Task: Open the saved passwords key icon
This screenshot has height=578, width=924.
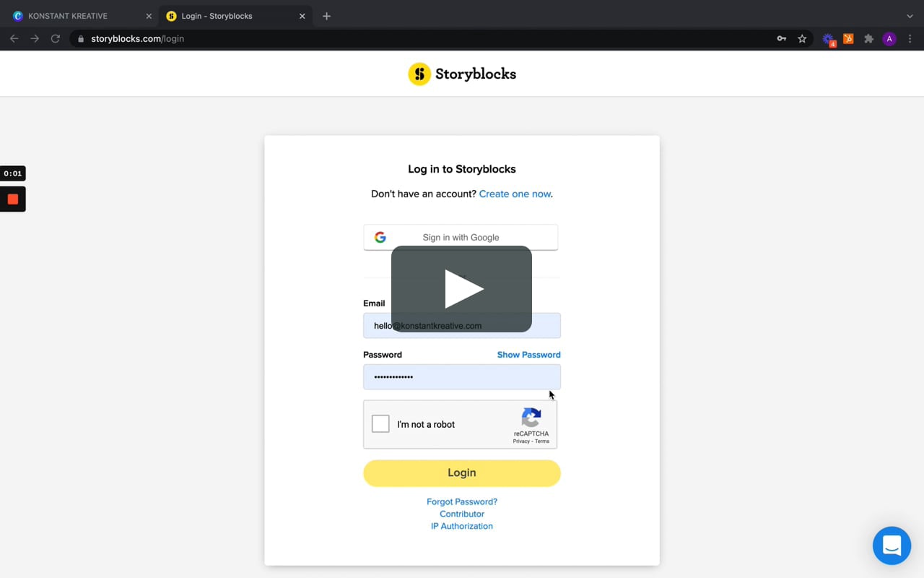Action: pos(781,39)
